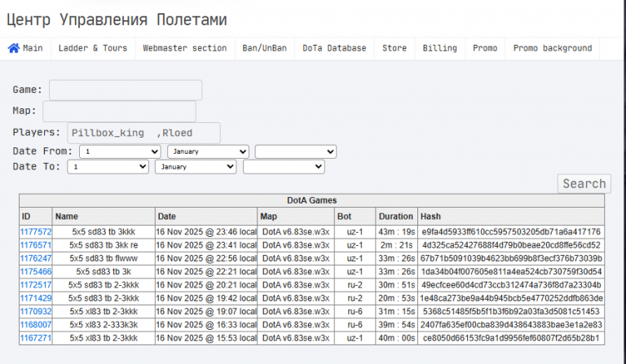This screenshot has width=626, height=364.
Task: Select game name "5x5 sd83 tb 3kk re"
Action: 104,245
